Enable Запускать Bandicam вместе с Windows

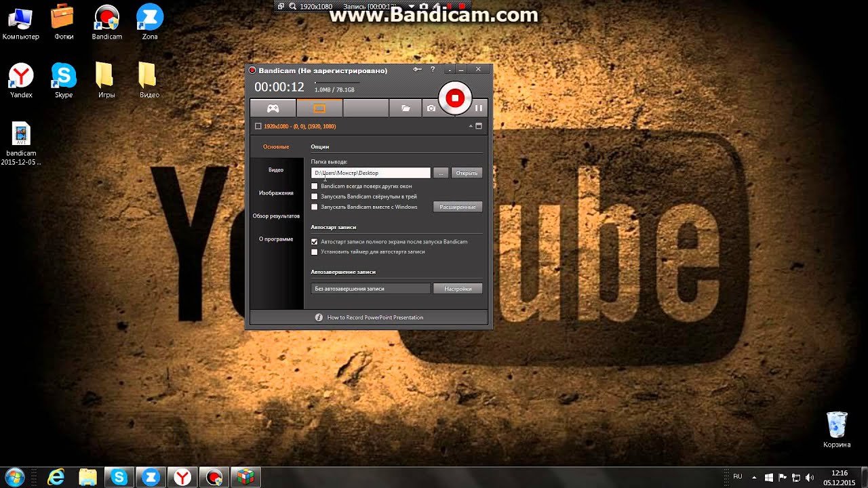[314, 207]
